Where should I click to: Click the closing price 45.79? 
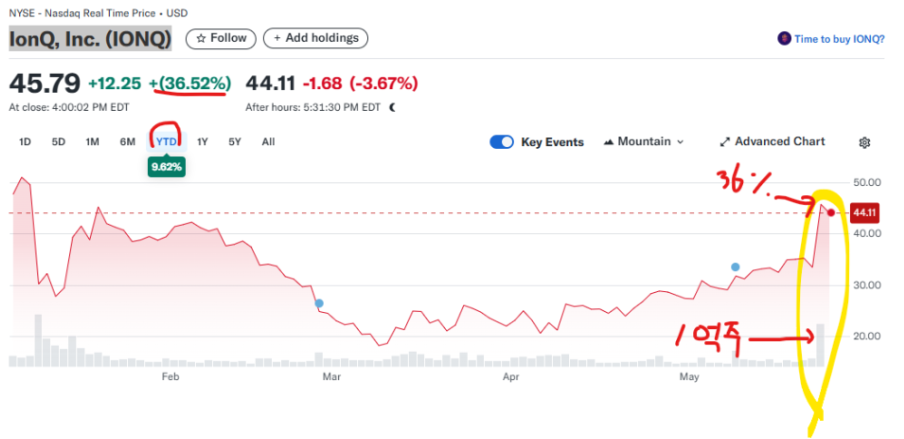click(44, 84)
